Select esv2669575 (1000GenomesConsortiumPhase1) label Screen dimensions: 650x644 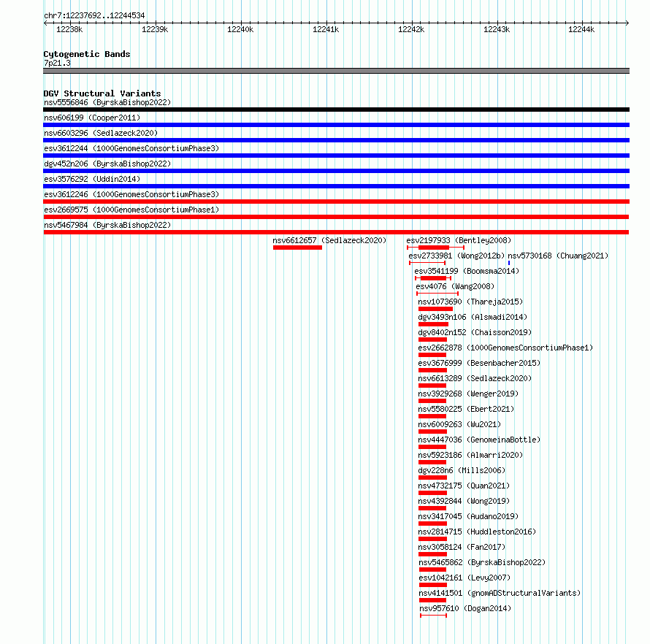(x=131, y=210)
